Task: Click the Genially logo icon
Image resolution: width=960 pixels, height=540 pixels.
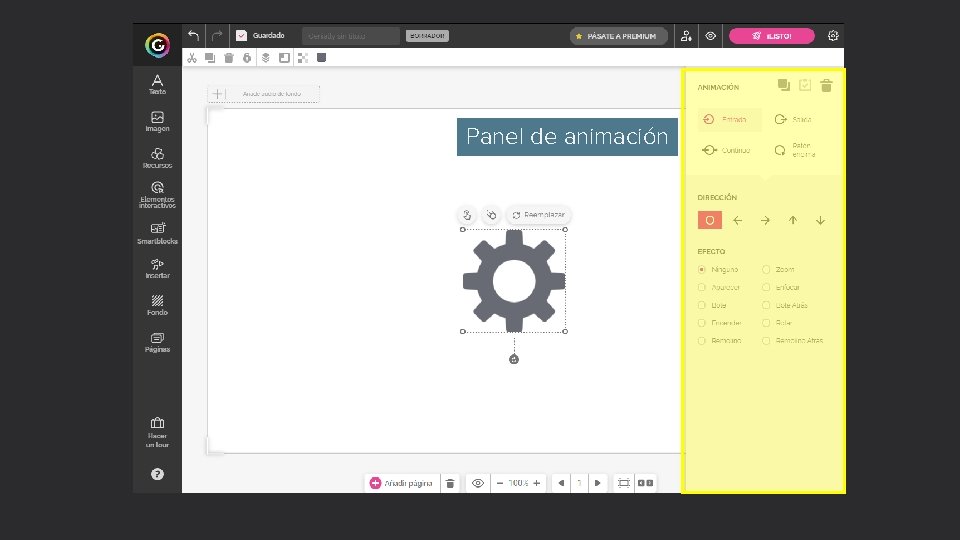Action: [157, 45]
